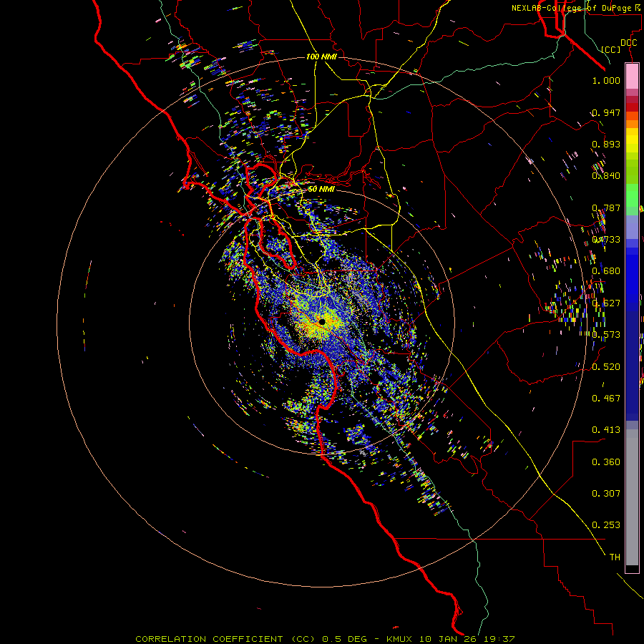
Task: Click the 0.413 legend value
Action: [606, 429]
